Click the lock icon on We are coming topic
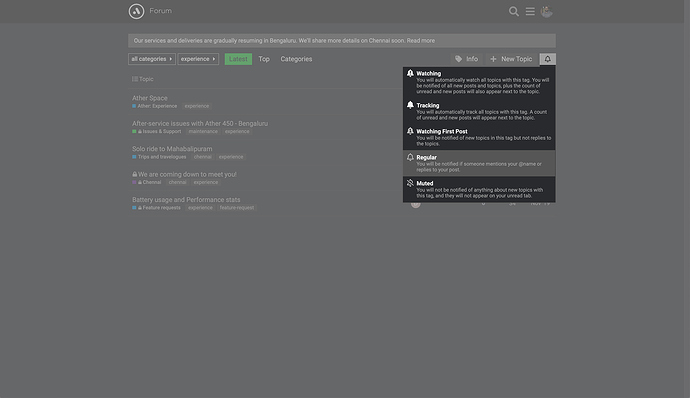 point(135,174)
